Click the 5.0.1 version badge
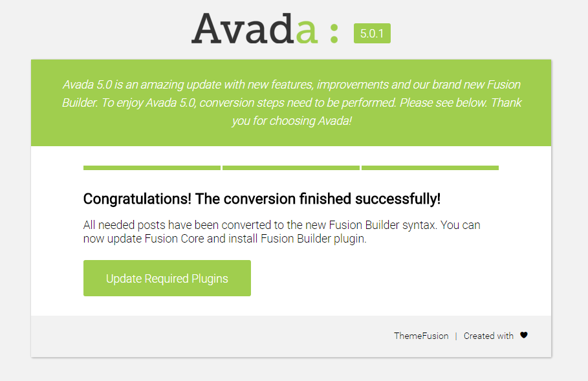 pos(372,34)
